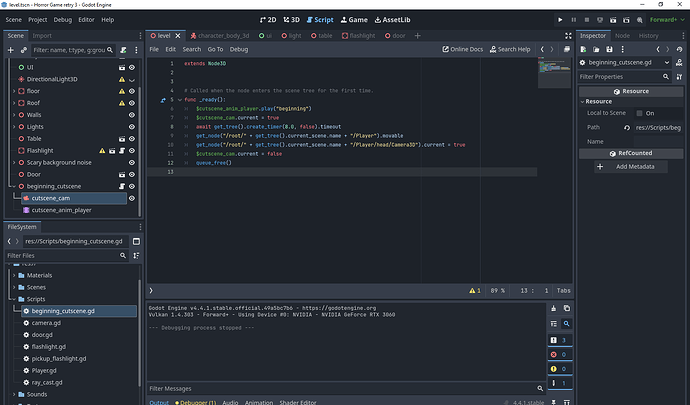Open the Debug menu in top bar
Image resolution: width=690 pixels, height=405 pixels.
coord(62,20)
